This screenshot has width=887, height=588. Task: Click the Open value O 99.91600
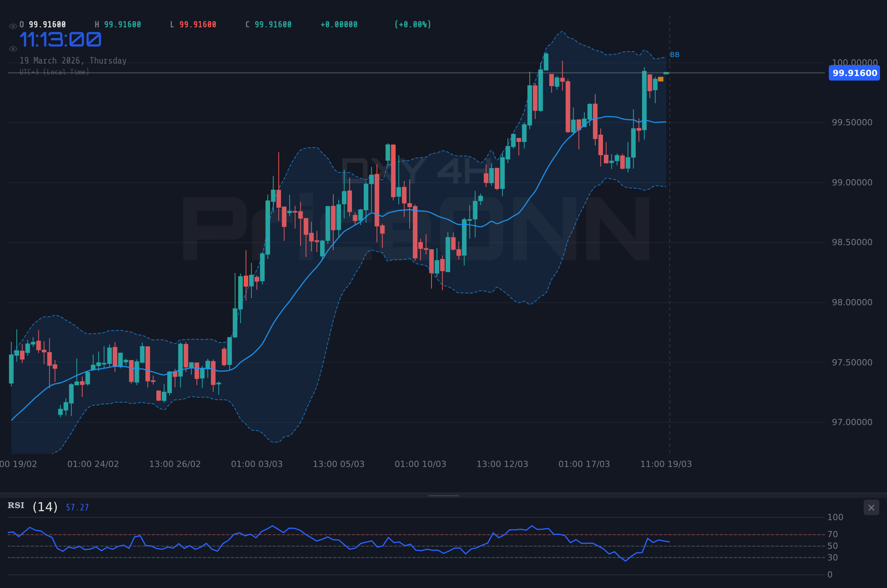point(42,24)
